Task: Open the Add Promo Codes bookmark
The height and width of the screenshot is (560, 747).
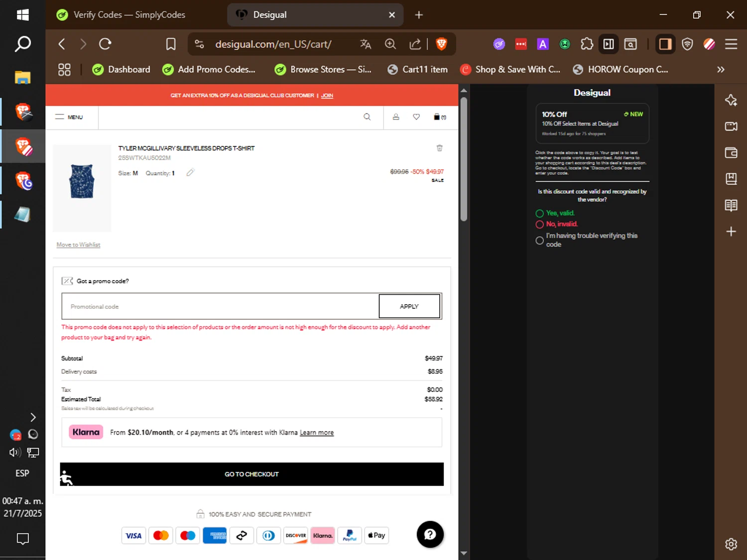Action: tap(209, 70)
